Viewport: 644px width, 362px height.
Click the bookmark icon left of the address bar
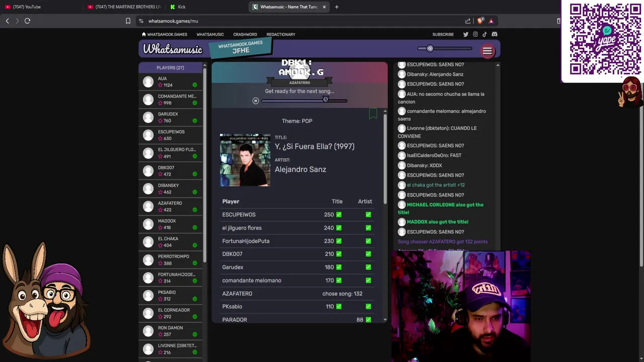tap(128, 21)
